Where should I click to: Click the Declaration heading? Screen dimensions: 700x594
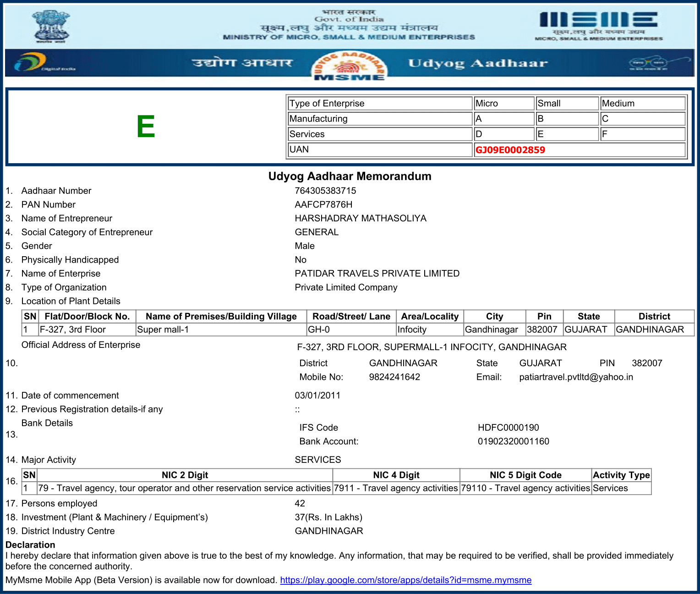(x=30, y=545)
